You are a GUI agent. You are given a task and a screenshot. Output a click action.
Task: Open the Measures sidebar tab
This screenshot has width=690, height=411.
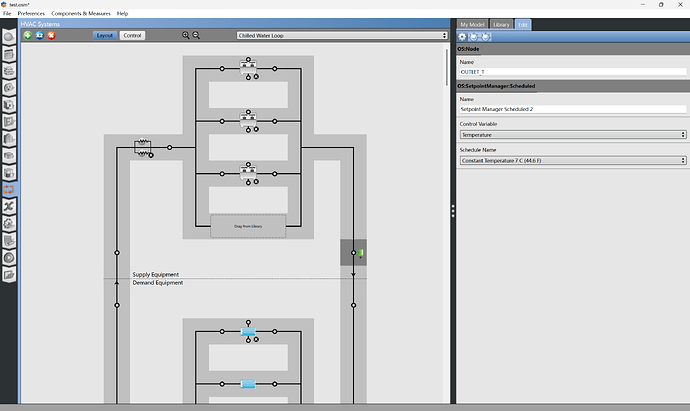point(9,241)
